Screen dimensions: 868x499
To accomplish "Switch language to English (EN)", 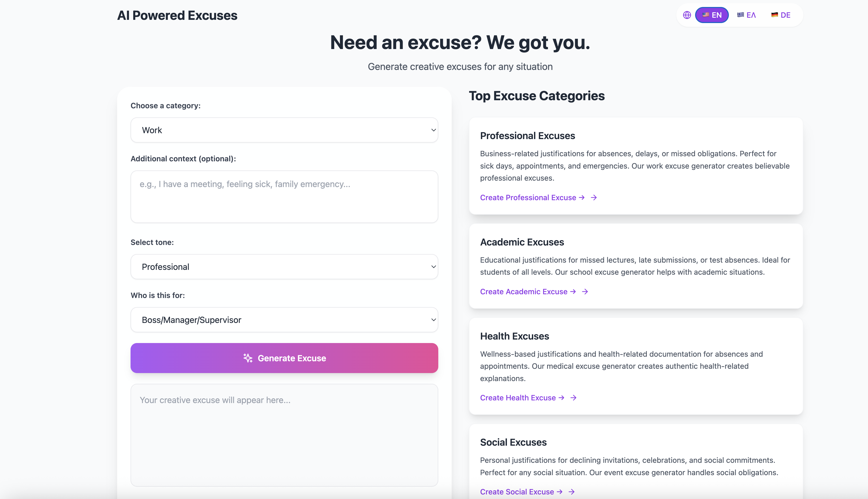I will coord(712,15).
